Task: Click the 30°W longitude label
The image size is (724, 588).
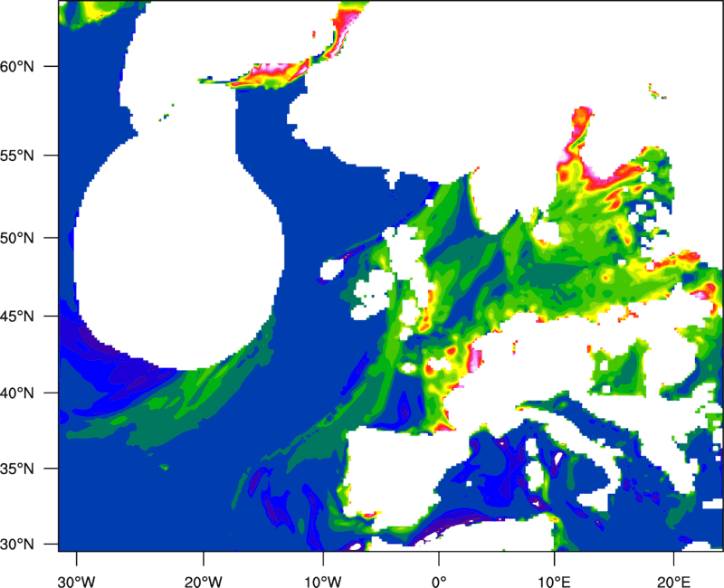Action: [x=76, y=582]
